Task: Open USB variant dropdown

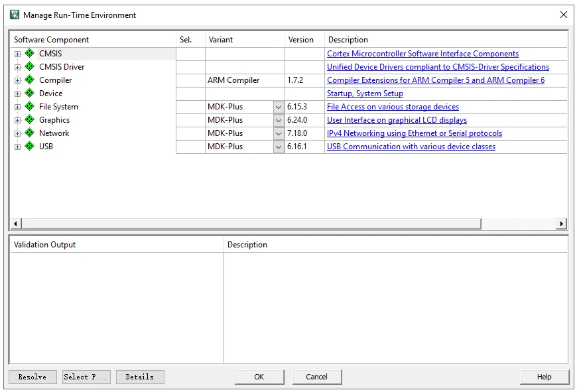Action: (x=279, y=147)
